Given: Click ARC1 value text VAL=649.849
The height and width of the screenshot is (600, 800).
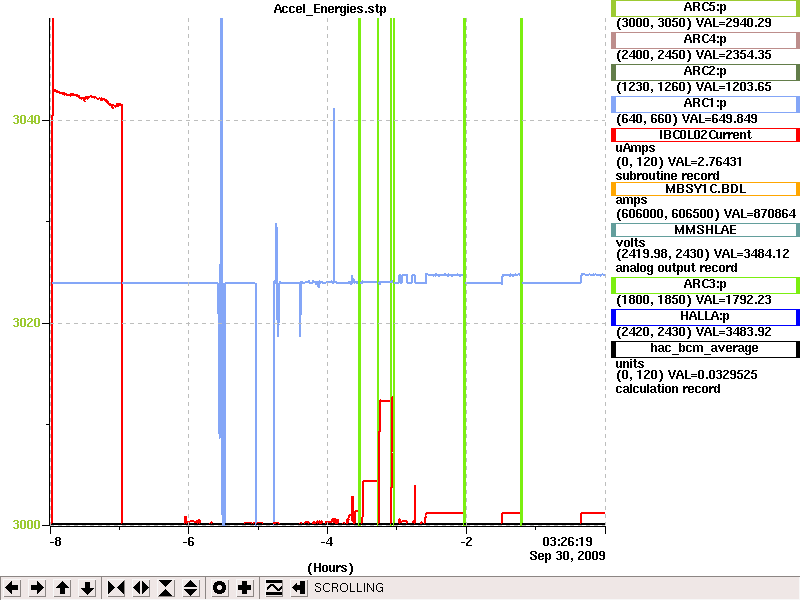Looking at the screenshot, I should pyautogui.click(x=719, y=119).
